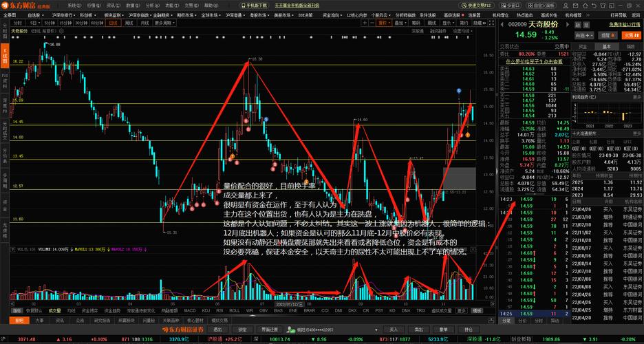Expand 沪深京排行 dropdown
Image resolution: width=644 pixels, height=344 pixels.
(x=63, y=14)
